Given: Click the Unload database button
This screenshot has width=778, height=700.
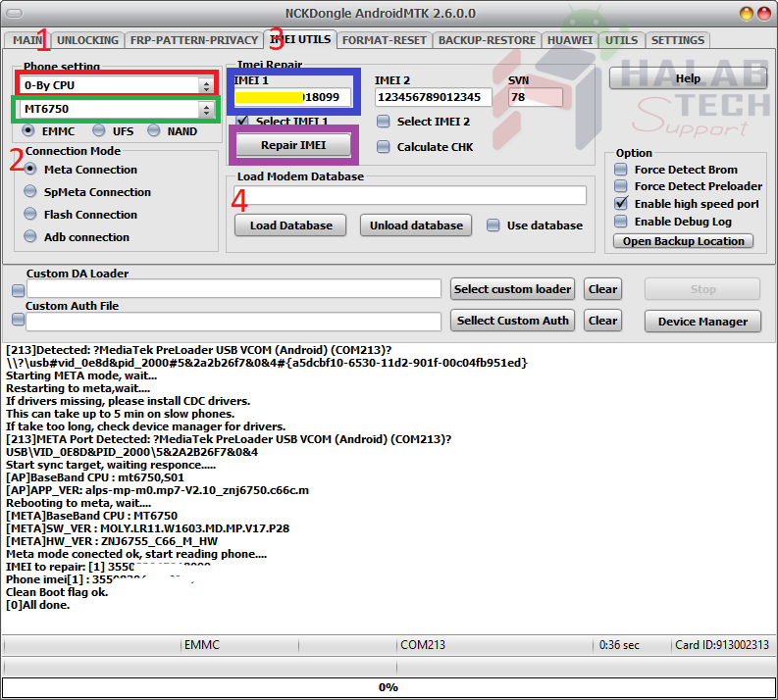Looking at the screenshot, I should 416,225.
